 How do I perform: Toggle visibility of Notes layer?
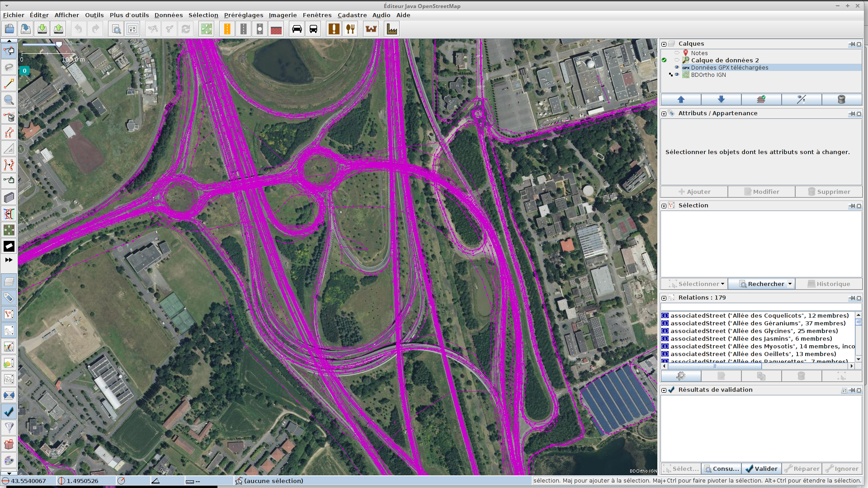[677, 53]
